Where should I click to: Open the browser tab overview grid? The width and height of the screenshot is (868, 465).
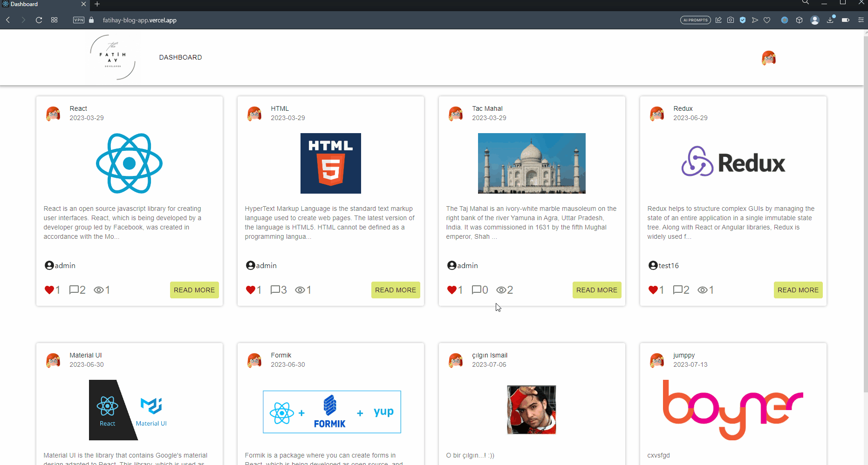(55, 20)
